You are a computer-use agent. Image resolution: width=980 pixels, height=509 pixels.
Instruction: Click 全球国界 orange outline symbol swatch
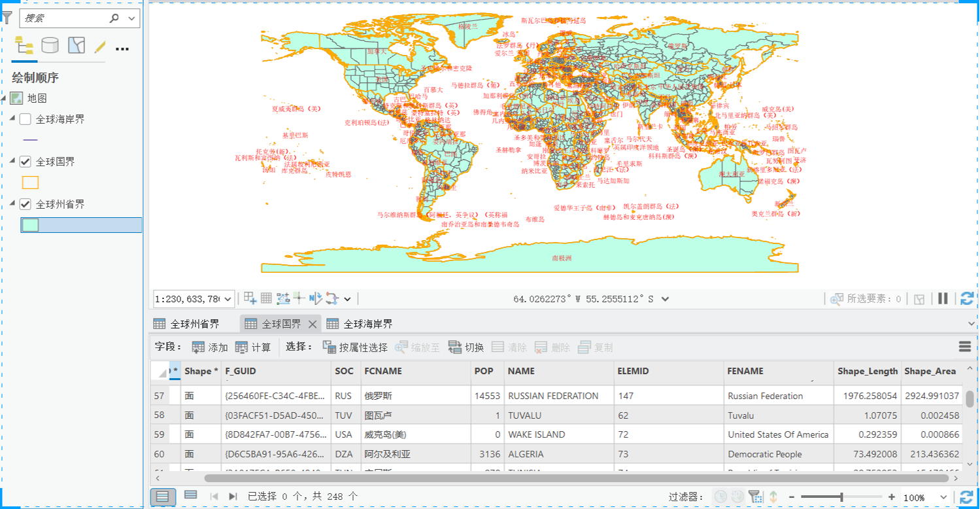(31, 183)
